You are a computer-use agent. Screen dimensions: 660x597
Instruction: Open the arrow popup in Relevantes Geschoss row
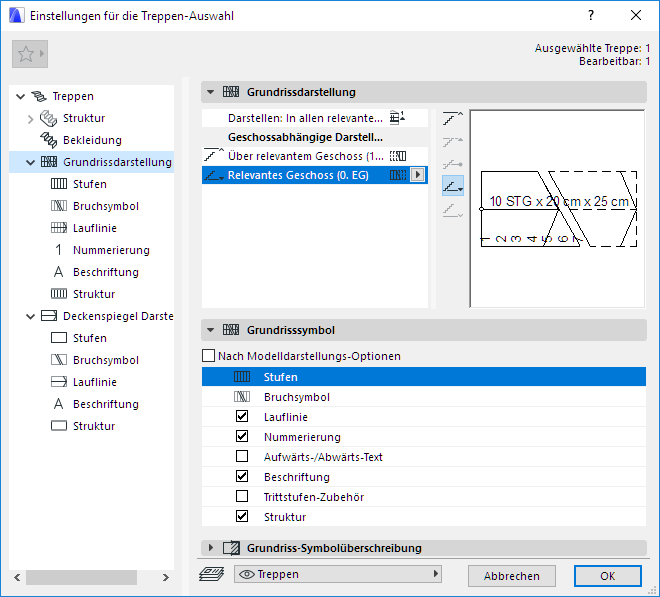click(418, 175)
